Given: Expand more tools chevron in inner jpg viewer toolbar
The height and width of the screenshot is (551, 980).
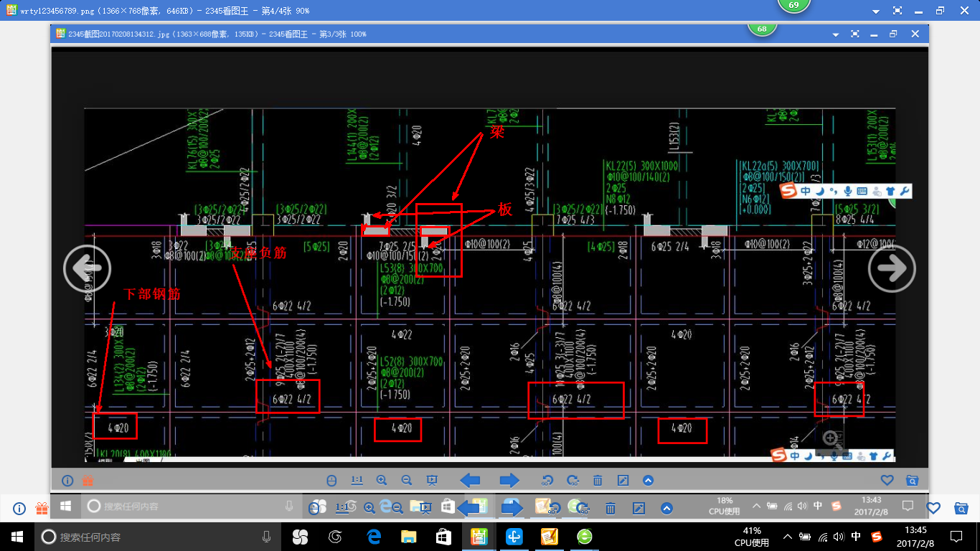Looking at the screenshot, I should click(x=648, y=480).
